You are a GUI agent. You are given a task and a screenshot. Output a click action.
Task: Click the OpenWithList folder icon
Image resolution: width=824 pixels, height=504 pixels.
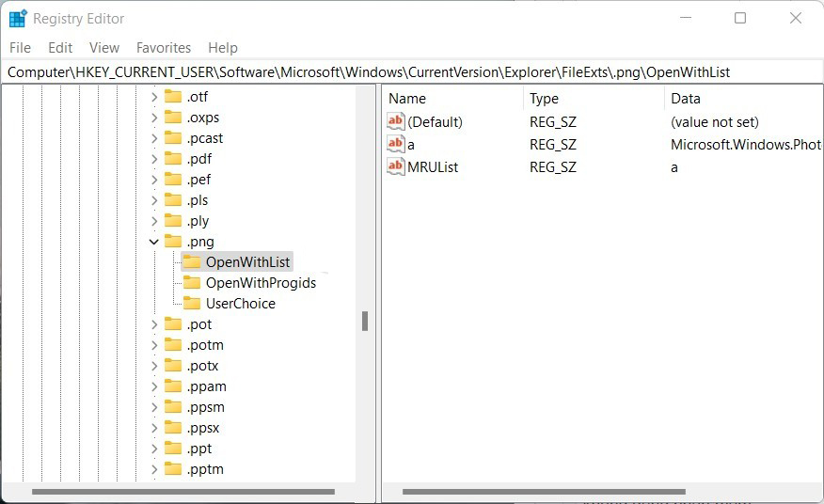pos(192,262)
